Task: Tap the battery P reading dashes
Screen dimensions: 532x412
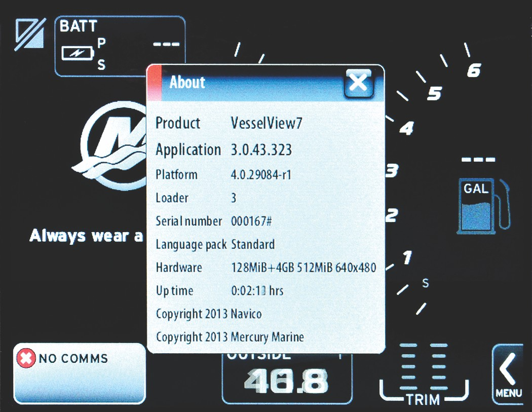Action: [x=166, y=44]
